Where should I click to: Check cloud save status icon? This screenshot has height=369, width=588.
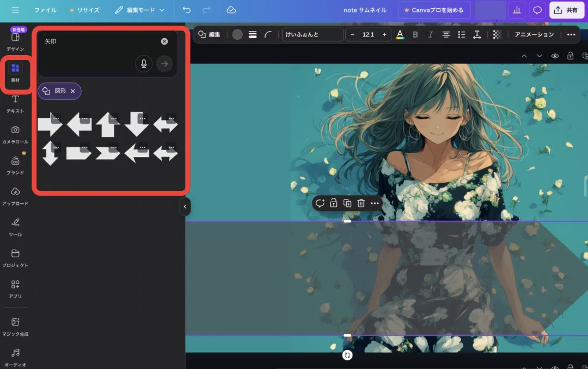coord(231,10)
